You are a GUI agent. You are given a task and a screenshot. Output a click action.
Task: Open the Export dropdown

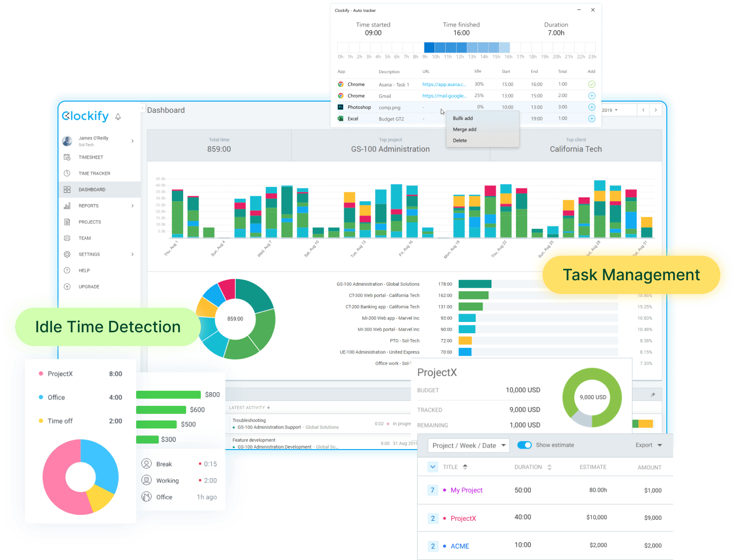649,445
